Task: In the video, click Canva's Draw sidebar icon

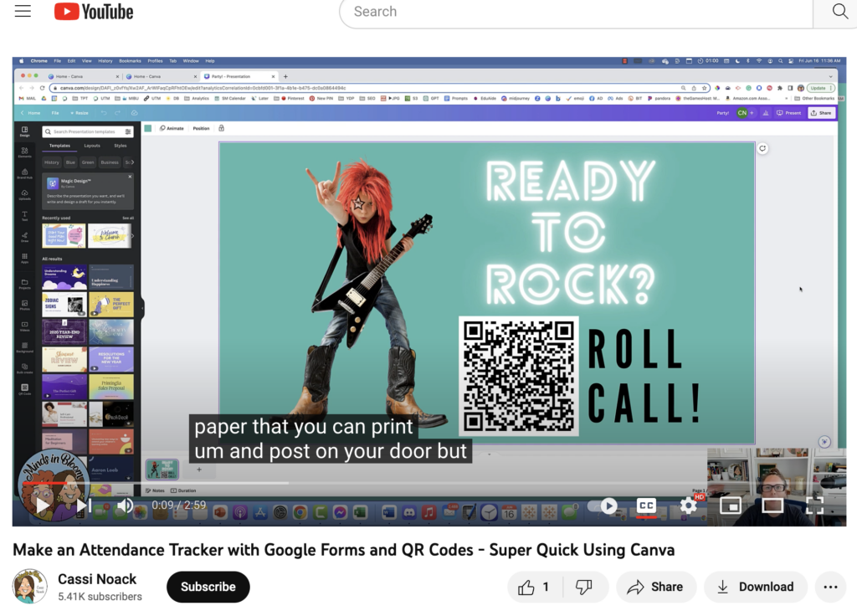Action: pos(24,237)
